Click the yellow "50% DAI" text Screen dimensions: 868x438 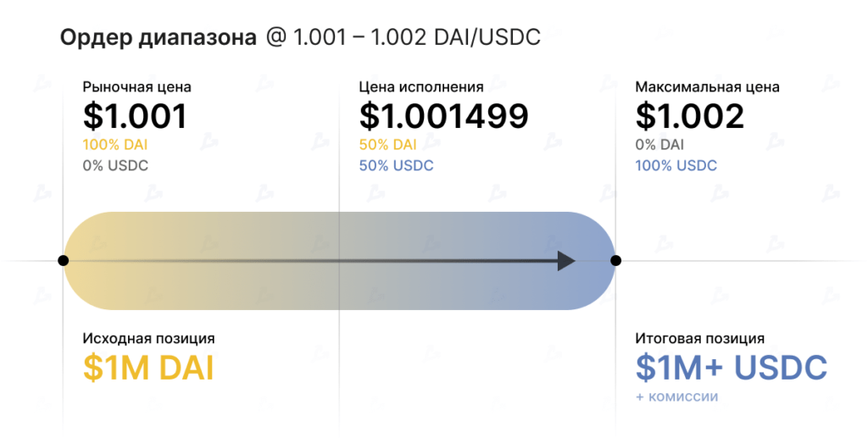(388, 145)
